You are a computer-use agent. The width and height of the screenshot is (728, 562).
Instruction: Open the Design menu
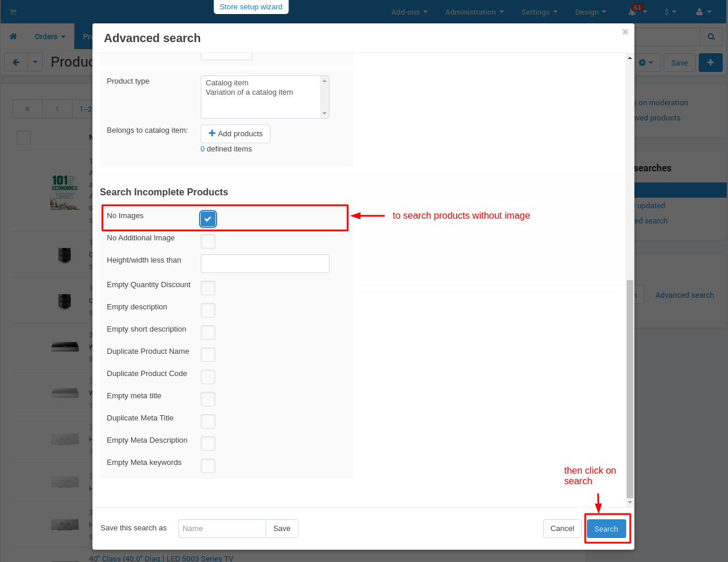click(x=590, y=12)
